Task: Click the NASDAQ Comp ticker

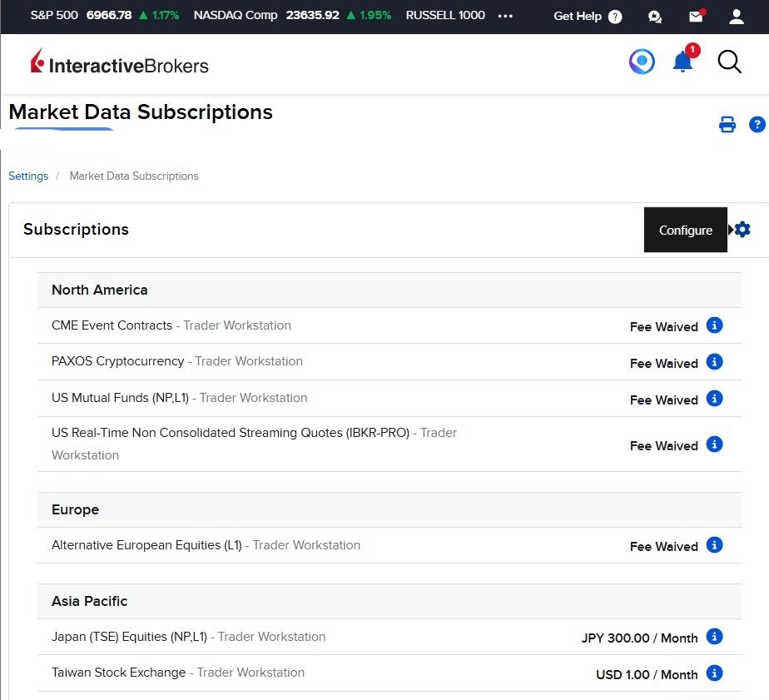Action: point(292,15)
